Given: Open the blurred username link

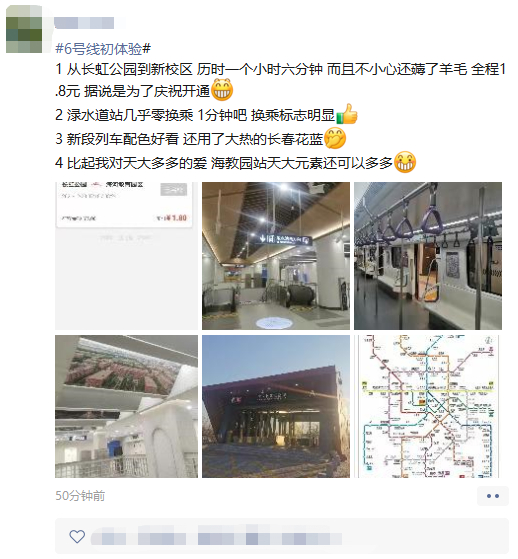Looking at the screenshot, I should tap(84, 23).
